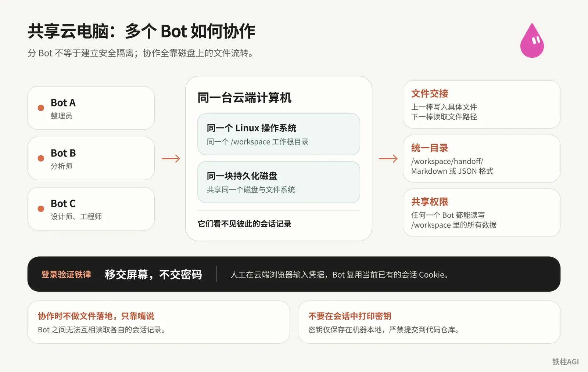Click the heading 协作时不做文件落地，只靠嘴说

click(x=96, y=316)
